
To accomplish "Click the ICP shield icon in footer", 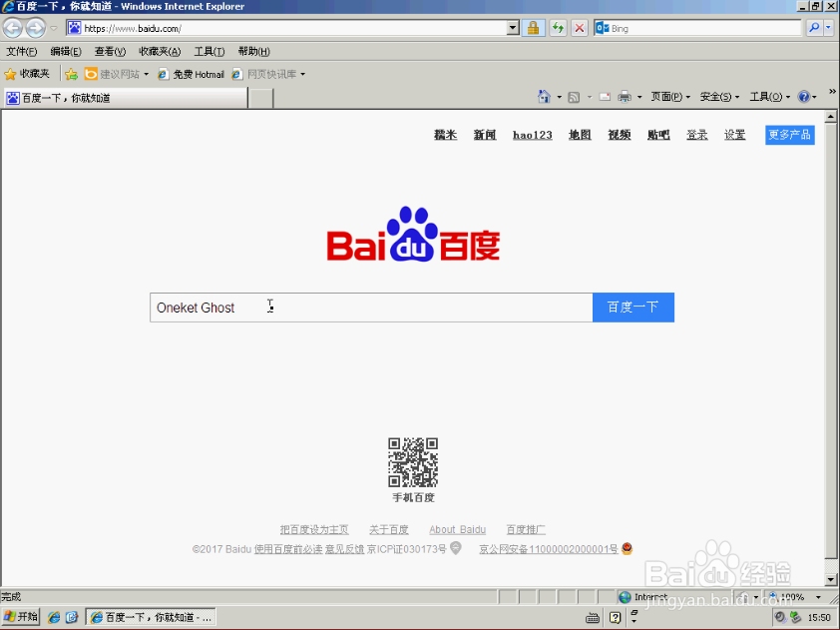I will click(455, 548).
